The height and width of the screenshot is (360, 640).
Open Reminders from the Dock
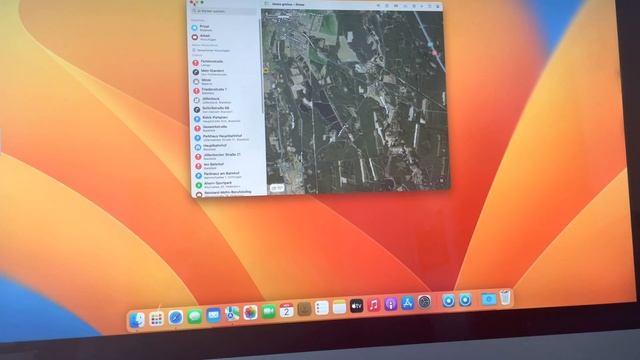322,308
